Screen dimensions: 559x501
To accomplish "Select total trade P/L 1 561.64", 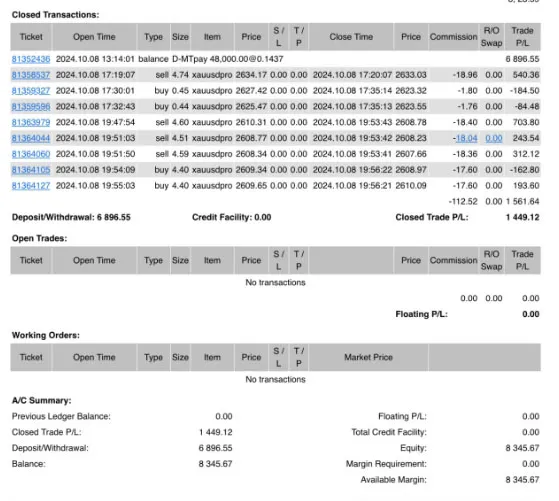I will click(x=523, y=201).
